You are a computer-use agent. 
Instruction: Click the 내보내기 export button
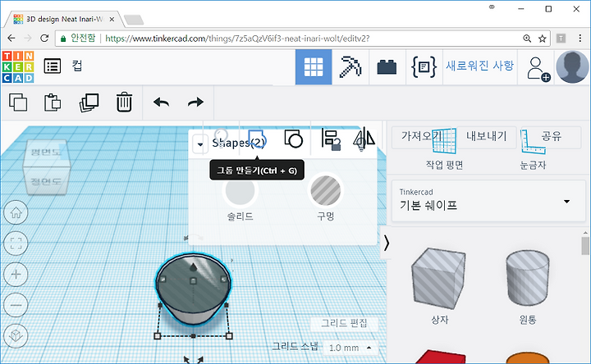click(x=487, y=136)
